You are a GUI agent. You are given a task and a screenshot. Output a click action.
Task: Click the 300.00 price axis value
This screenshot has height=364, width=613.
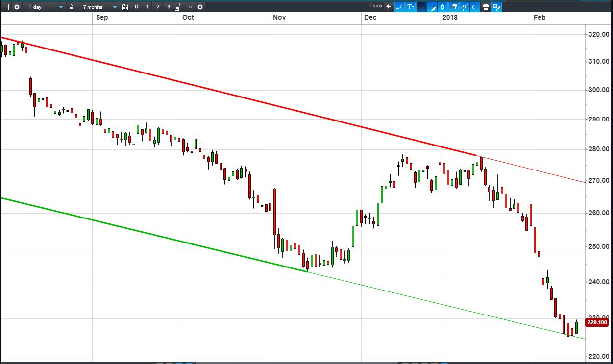click(x=598, y=90)
